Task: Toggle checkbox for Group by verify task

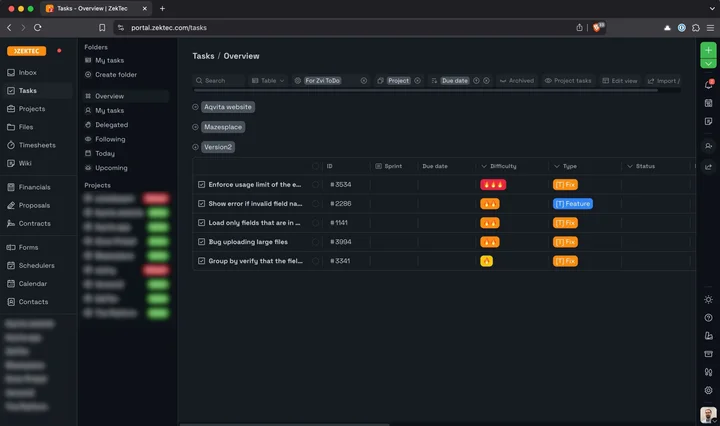Action: [x=201, y=261]
